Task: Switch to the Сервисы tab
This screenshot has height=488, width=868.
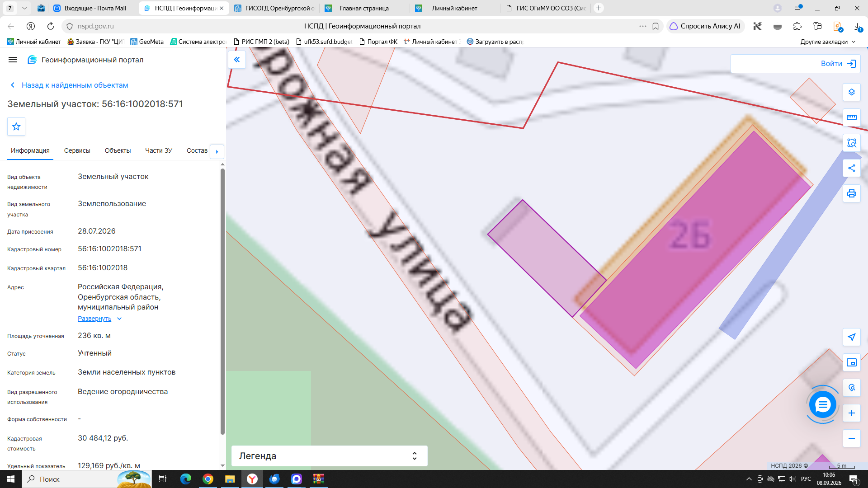Action: (77, 150)
